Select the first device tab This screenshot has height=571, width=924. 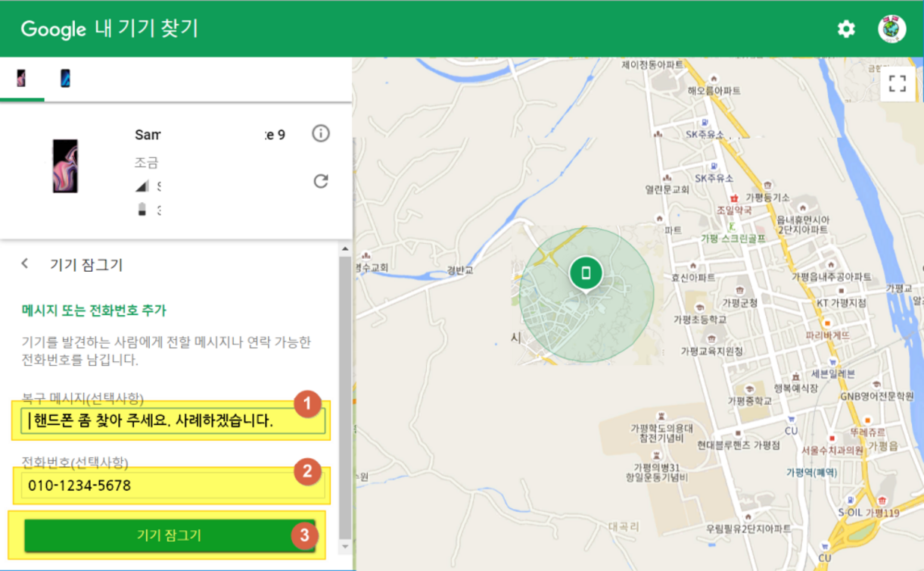pos(21,78)
